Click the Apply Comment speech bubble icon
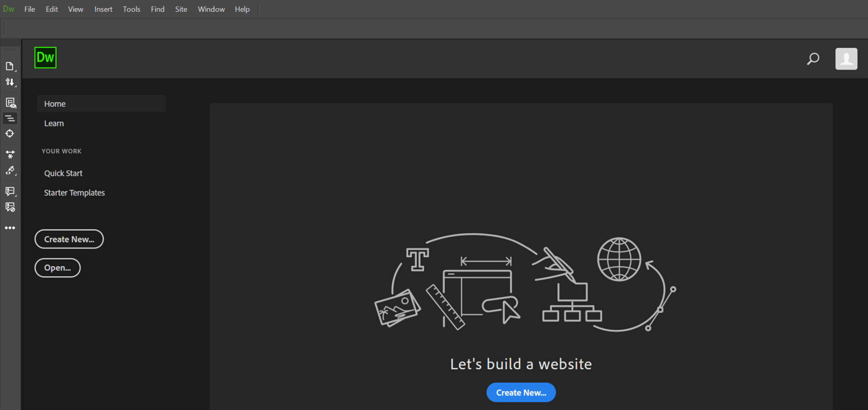Viewport: 868px width, 410px height. (x=10, y=191)
